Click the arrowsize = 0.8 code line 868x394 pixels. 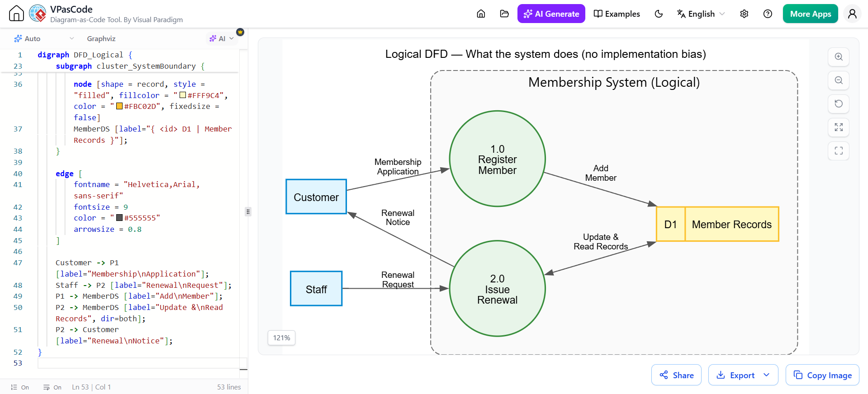click(x=108, y=229)
